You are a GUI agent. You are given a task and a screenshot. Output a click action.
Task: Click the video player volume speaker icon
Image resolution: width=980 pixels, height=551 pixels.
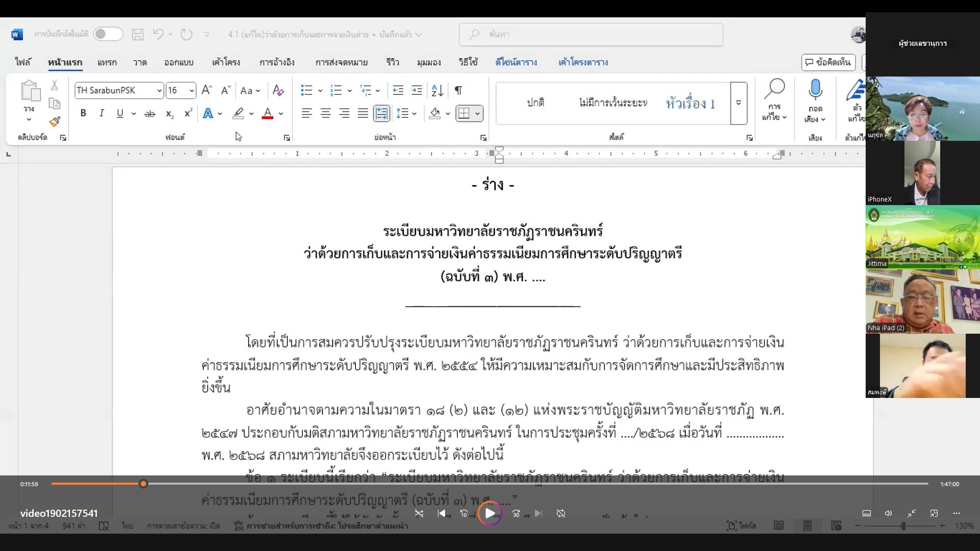[889, 513]
